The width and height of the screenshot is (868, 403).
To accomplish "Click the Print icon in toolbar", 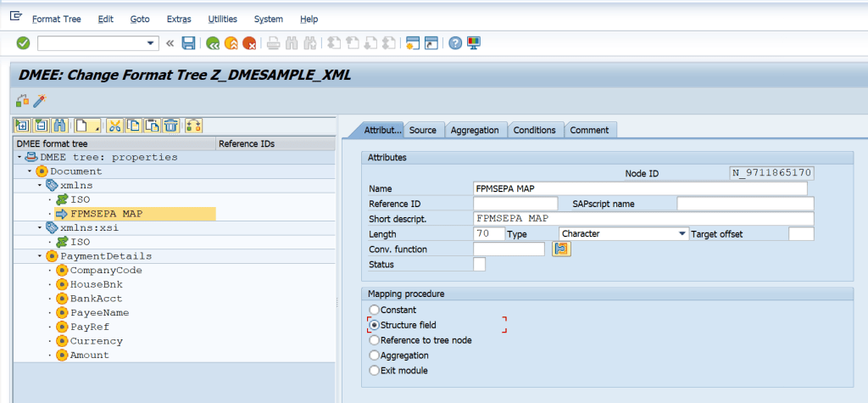I will point(274,43).
